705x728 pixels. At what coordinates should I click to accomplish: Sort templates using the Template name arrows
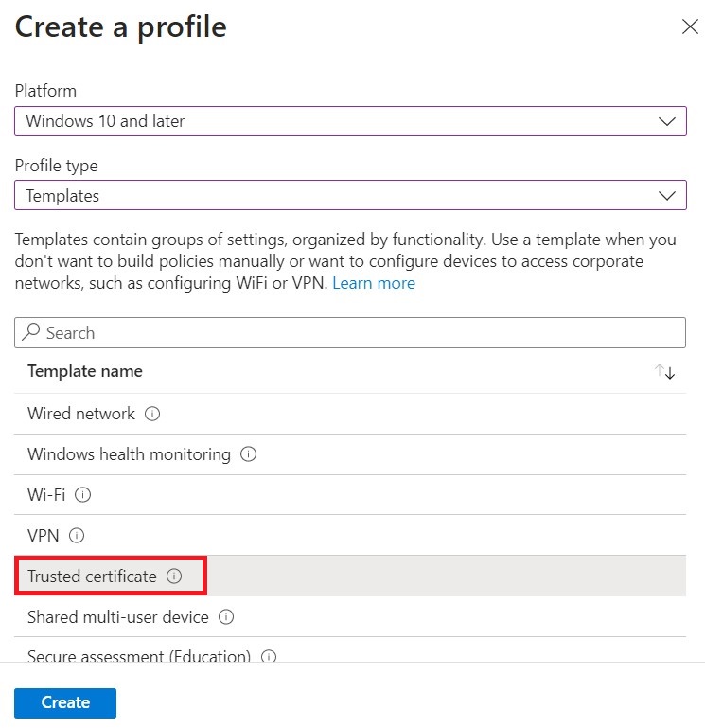click(x=664, y=371)
